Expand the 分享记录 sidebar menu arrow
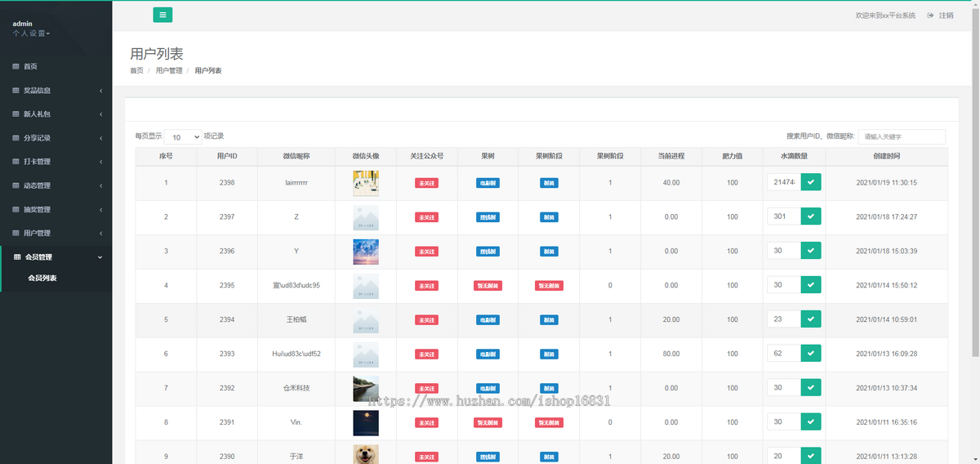 (x=100, y=138)
